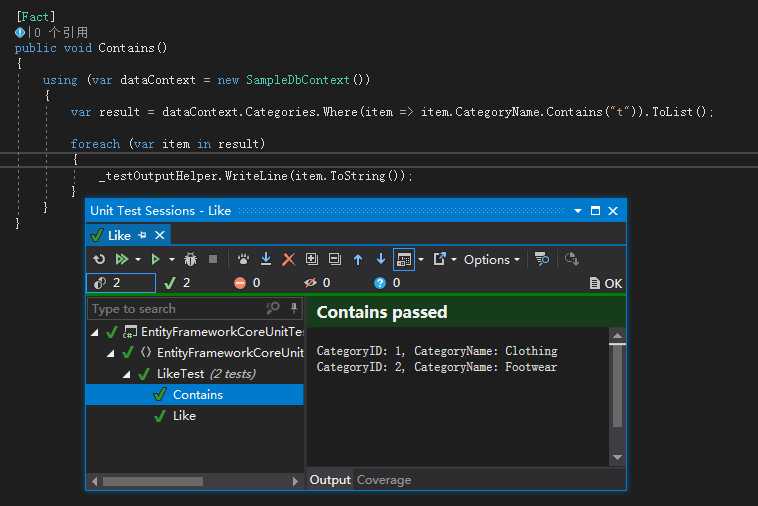Run selected tests with the single play icon
Image resolution: width=758 pixels, height=506 pixels.
coord(155,260)
